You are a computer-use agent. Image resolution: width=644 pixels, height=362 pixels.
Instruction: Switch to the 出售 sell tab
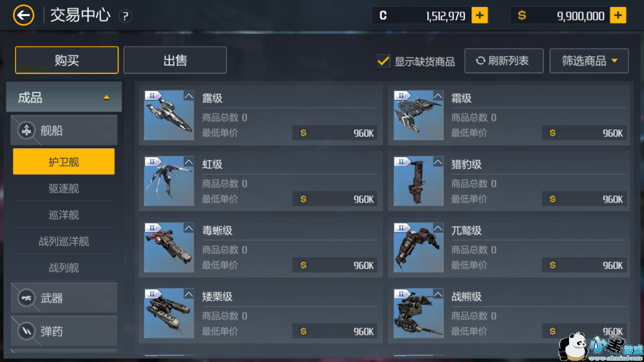[x=175, y=60]
